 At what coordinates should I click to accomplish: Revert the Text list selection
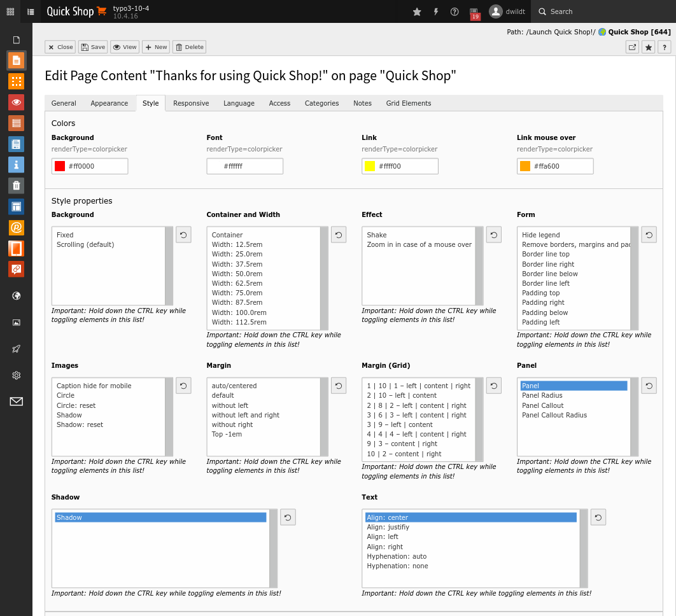click(598, 517)
